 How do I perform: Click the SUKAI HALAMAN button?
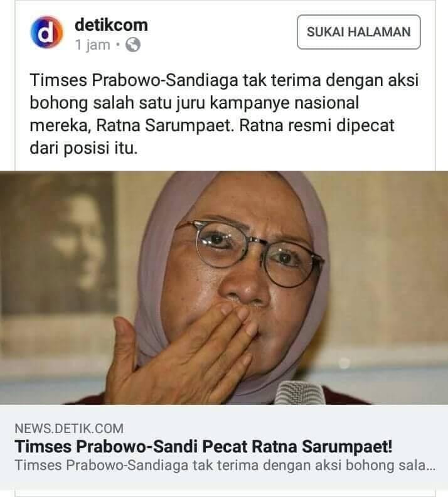pyautogui.click(x=359, y=32)
